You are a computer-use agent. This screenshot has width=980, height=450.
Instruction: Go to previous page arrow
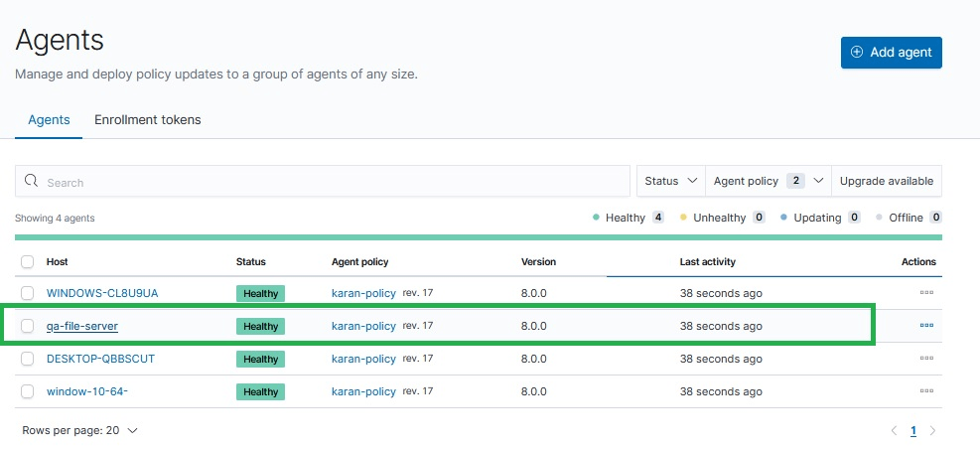pos(894,430)
